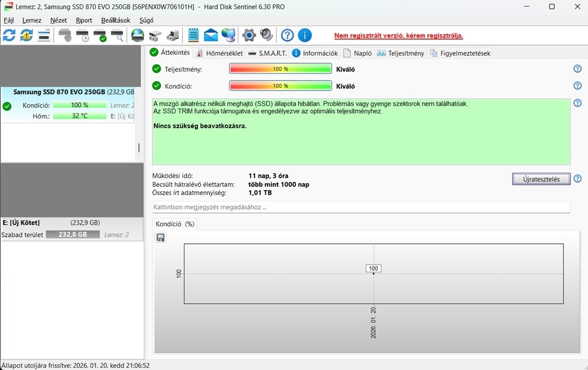Click the blue envelope e-mail toolbar icon
The image size is (588, 370).
tap(211, 35)
